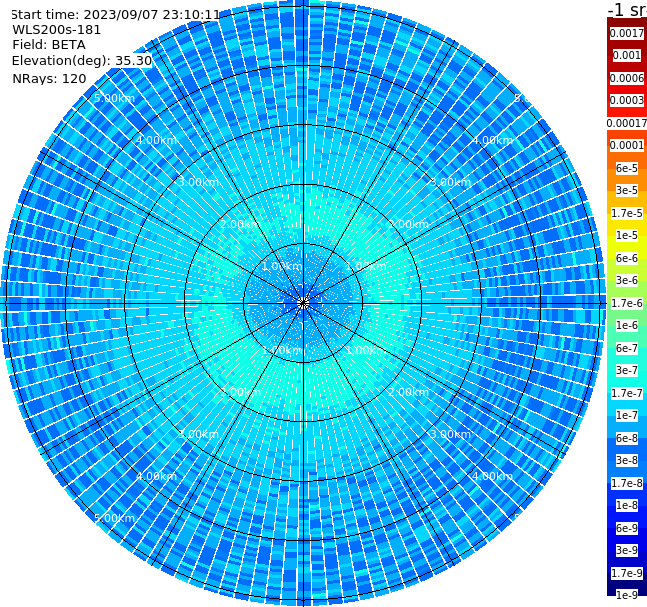Click the 1e-8 colorbar label
Screen dimensions: 647x607
click(626, 505)
